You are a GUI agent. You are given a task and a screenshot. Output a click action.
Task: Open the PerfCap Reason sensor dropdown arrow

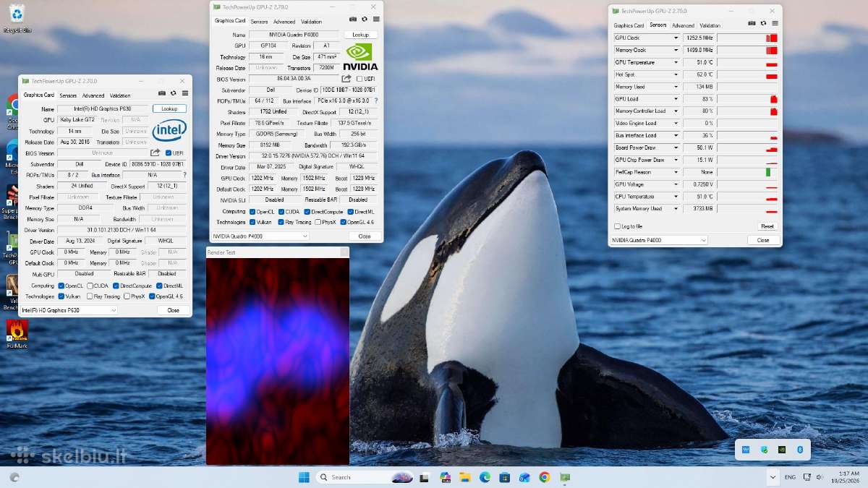pyautogui.click(x=676, y=172)
